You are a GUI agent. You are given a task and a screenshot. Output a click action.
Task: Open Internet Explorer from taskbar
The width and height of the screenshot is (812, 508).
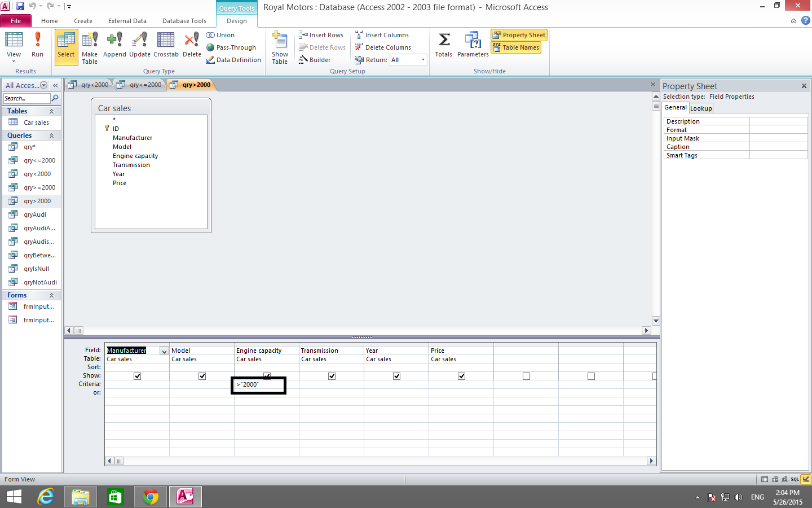click(x=46, y=497)
